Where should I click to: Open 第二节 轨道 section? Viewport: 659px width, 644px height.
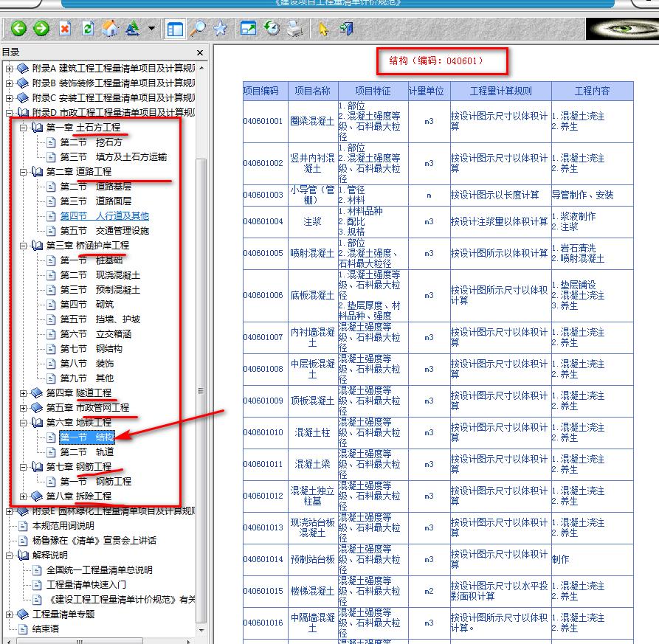(86, 452)
